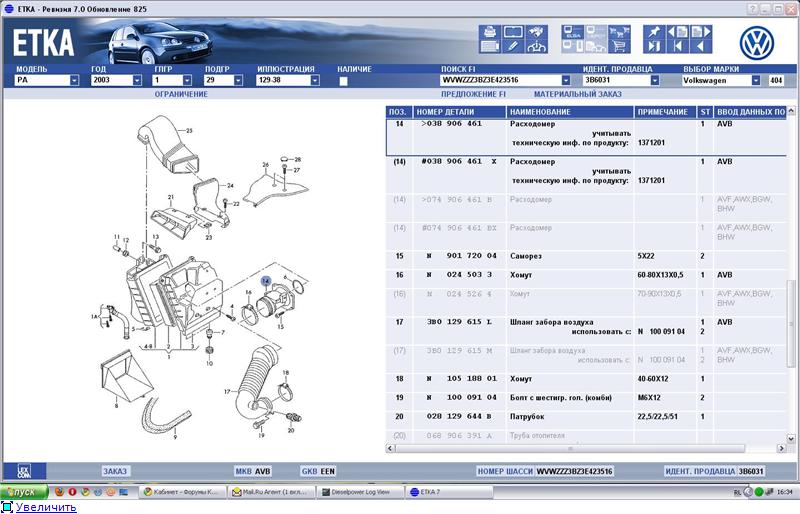Open the information icon under the binoculars

coord(536,46)
